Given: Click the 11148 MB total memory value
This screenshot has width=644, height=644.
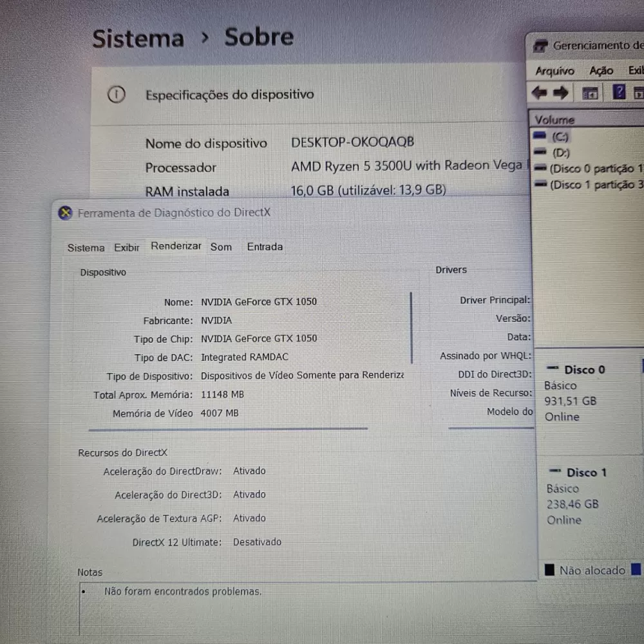Looking at the screenshot, I should pyautogui.click(x=222, y=395).
